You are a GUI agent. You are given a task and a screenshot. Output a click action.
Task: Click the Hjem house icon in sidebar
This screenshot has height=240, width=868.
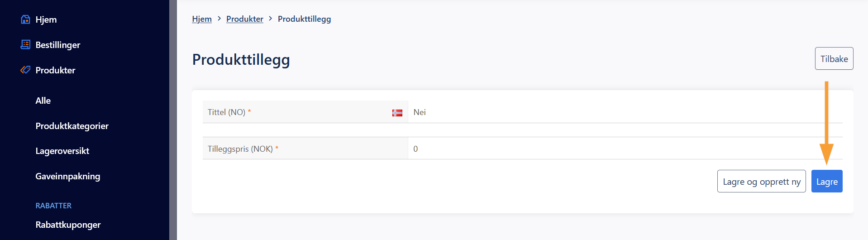(x=25, y=19)
